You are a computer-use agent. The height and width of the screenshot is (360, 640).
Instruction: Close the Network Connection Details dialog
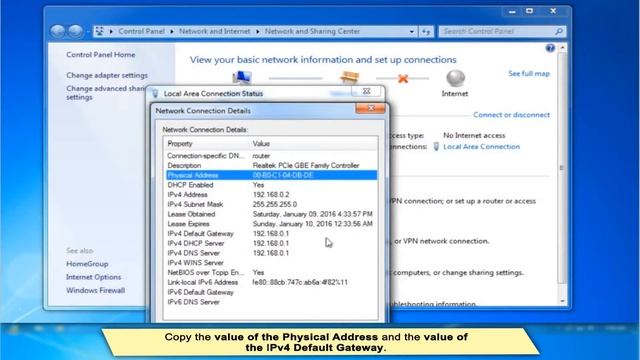pos(371,108)
